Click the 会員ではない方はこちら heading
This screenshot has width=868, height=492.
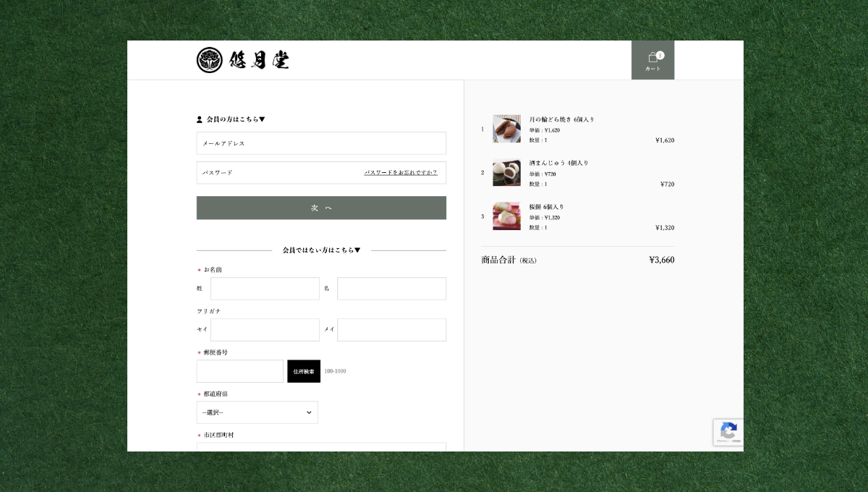321,250
